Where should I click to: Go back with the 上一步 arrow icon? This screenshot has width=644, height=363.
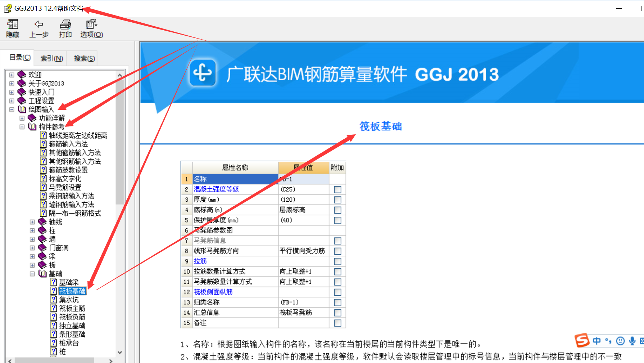(x=39, y=24)
